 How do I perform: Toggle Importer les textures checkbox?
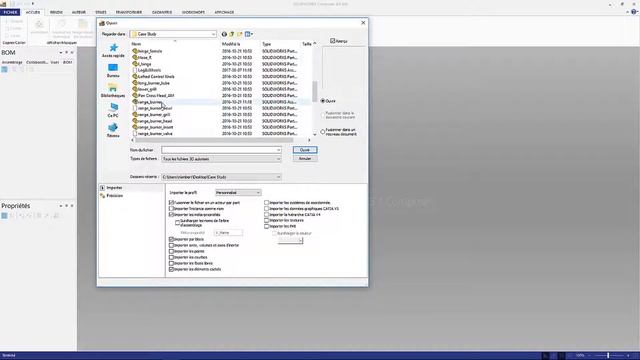pyautogui.click(x=267, y=220)
